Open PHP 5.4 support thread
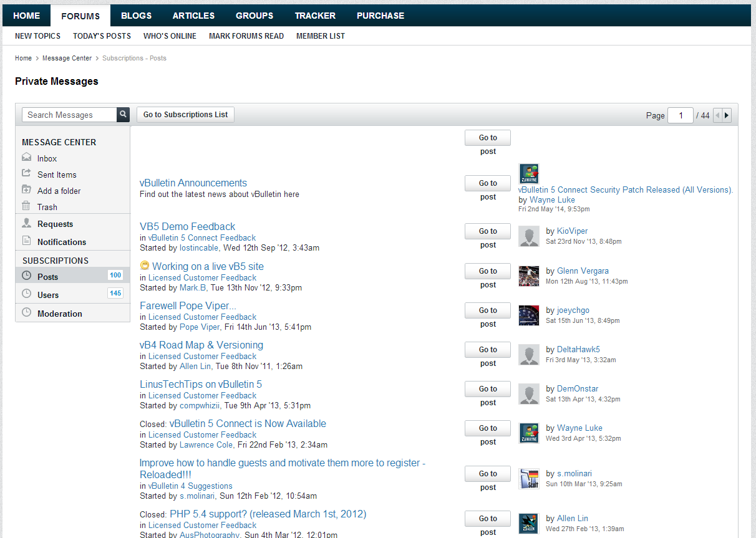 (268, 514)
